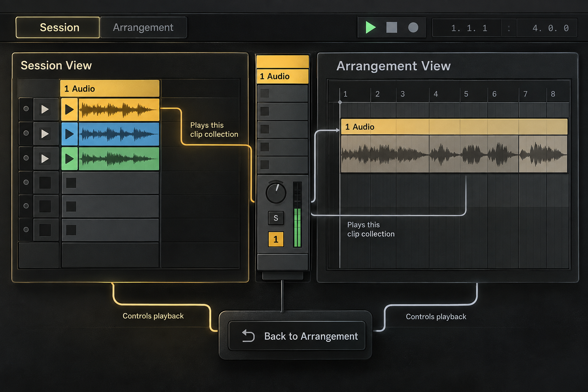
Task: Click the fifth empty clip slot stop button
Action: tap(71, 207)
